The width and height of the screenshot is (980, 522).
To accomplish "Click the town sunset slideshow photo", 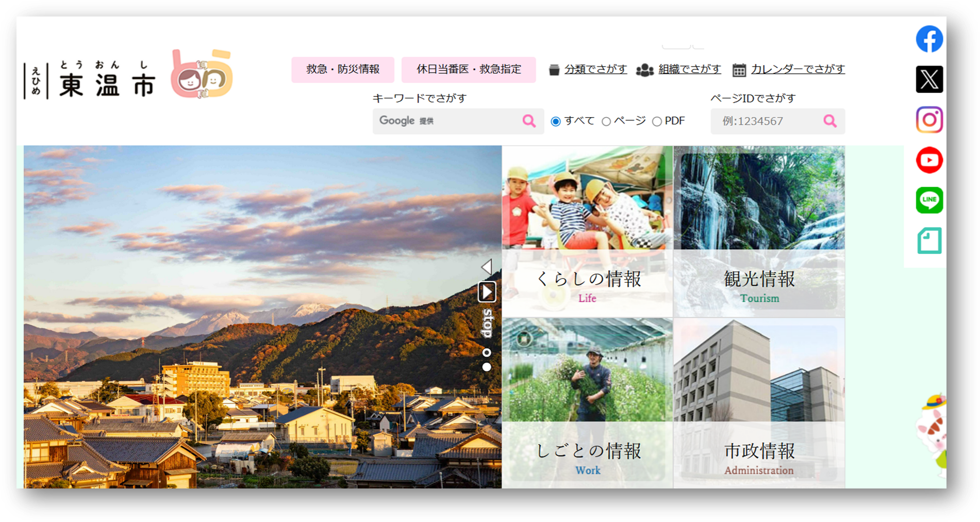I will click(262, 317).
